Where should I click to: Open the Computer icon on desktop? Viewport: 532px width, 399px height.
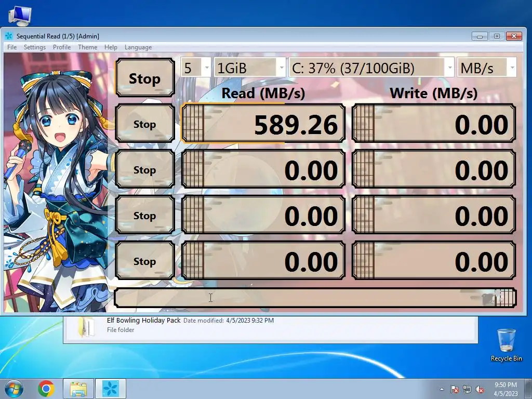(x=20, y=16)
